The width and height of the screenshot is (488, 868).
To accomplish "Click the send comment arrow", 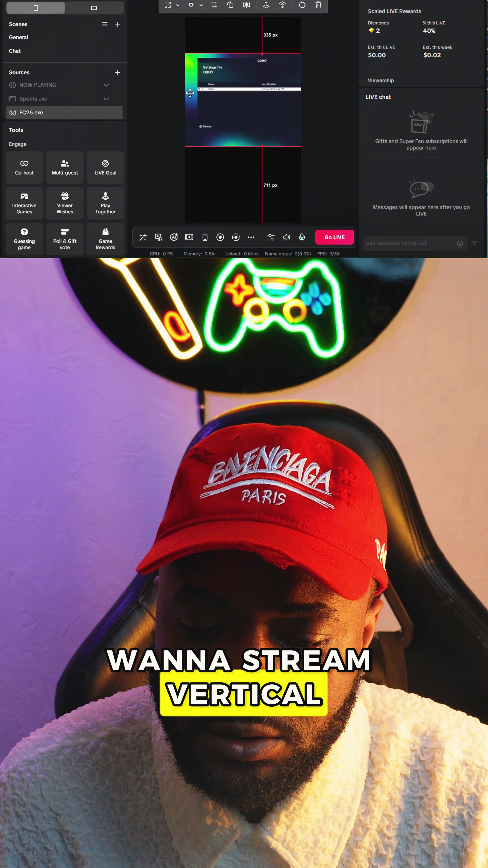I will (474, 244).
